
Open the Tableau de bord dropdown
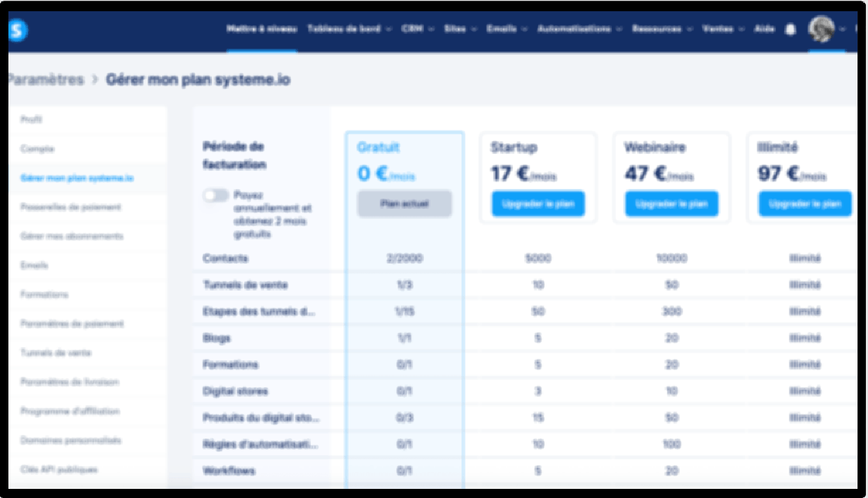(348, 29)
